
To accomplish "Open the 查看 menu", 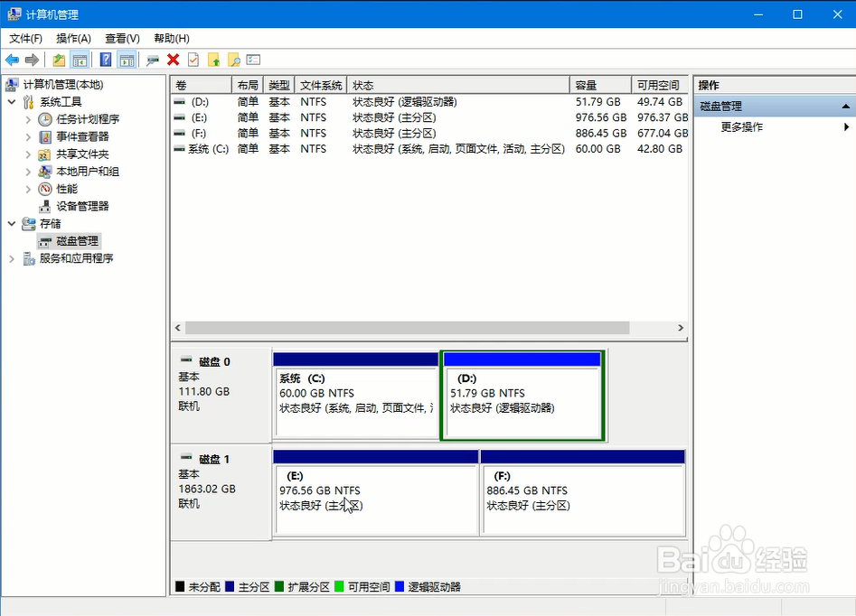I will tap(122, 38).
